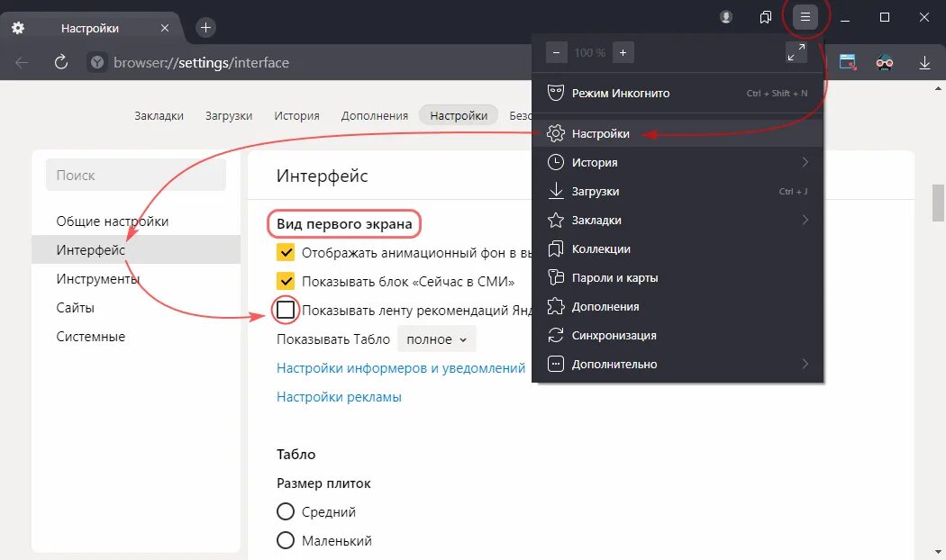Click the user profile avatar icon

726,17
